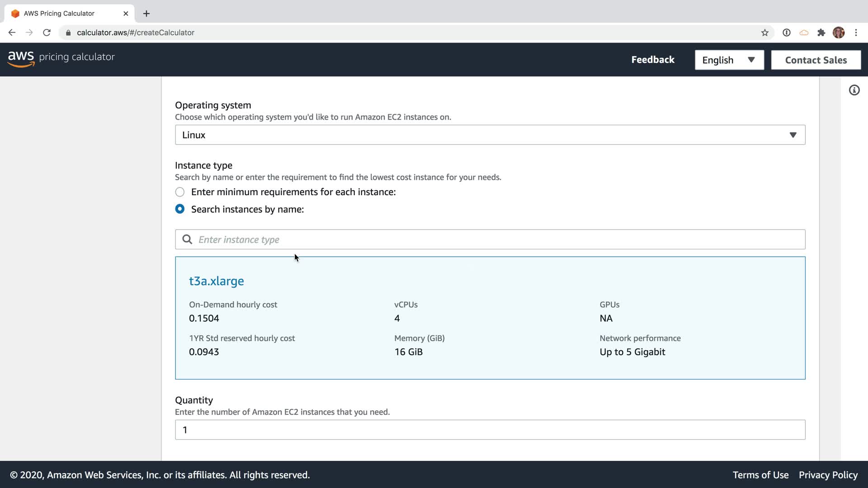Click the user profile avatar
868x488 pixels.
tap(838, 33)
